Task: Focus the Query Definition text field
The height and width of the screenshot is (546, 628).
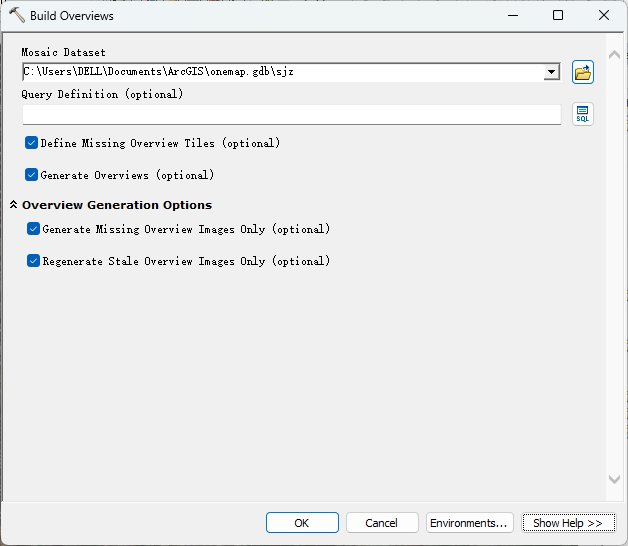Action: point(292,115)
